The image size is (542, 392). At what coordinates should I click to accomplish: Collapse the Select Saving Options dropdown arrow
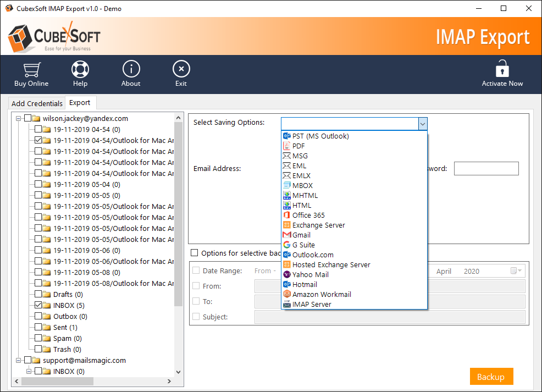pos(422,124)
